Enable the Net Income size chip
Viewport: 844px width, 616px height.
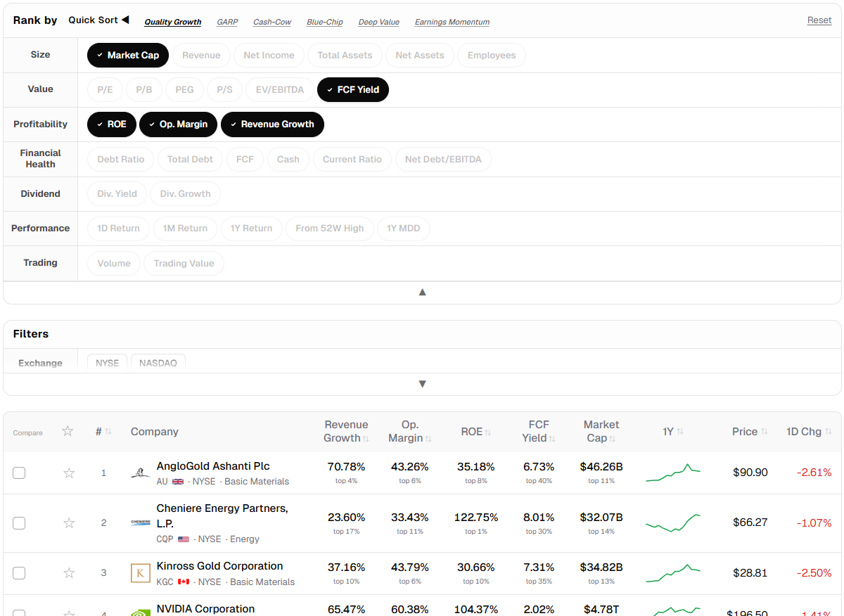[x=269, y=55]
